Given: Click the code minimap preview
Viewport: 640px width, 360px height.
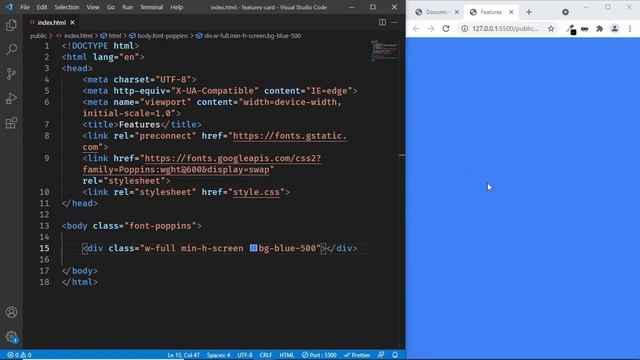Looking at the screenshot, I should (x=384, y=50).
